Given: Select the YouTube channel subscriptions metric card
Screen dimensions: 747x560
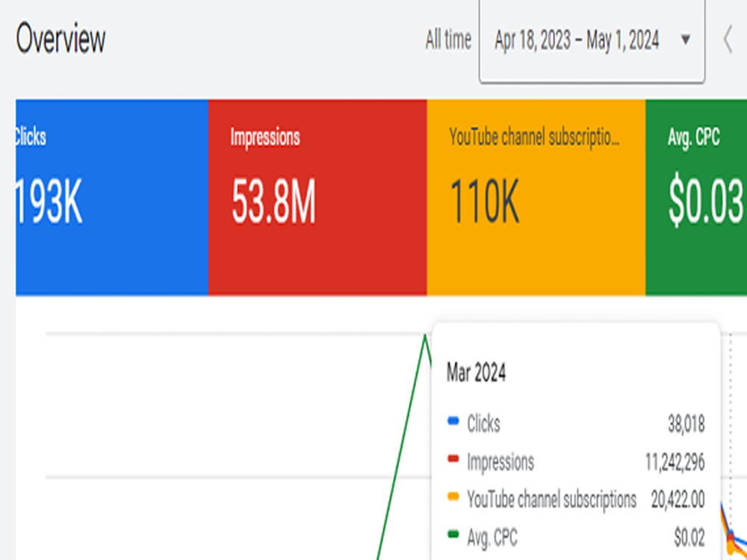Looking at the screenshot, I should (536, 197).
